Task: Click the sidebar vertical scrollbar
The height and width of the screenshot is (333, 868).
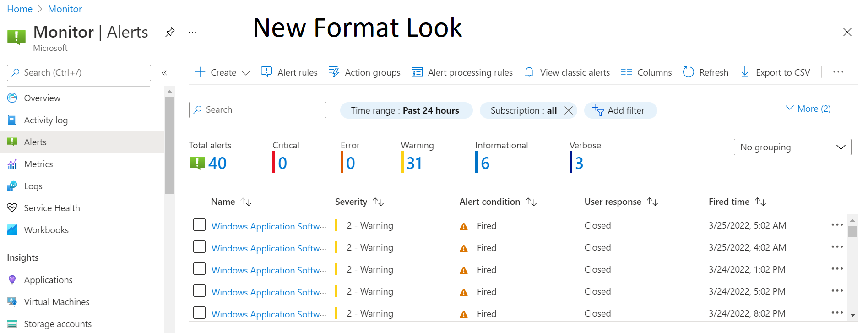Action: pyautogui.click(x=169, y=146)
